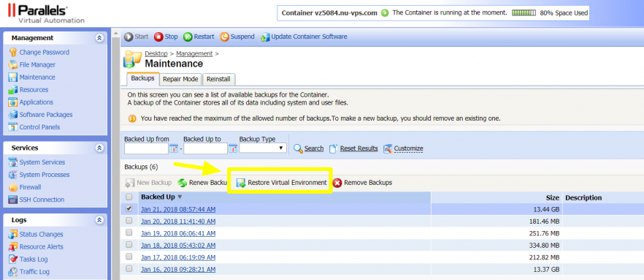Image resolution: width=644 pixels, height=280 pixels.
Task: Click the Update Container Software icon
Action: (x=265, y=37)
